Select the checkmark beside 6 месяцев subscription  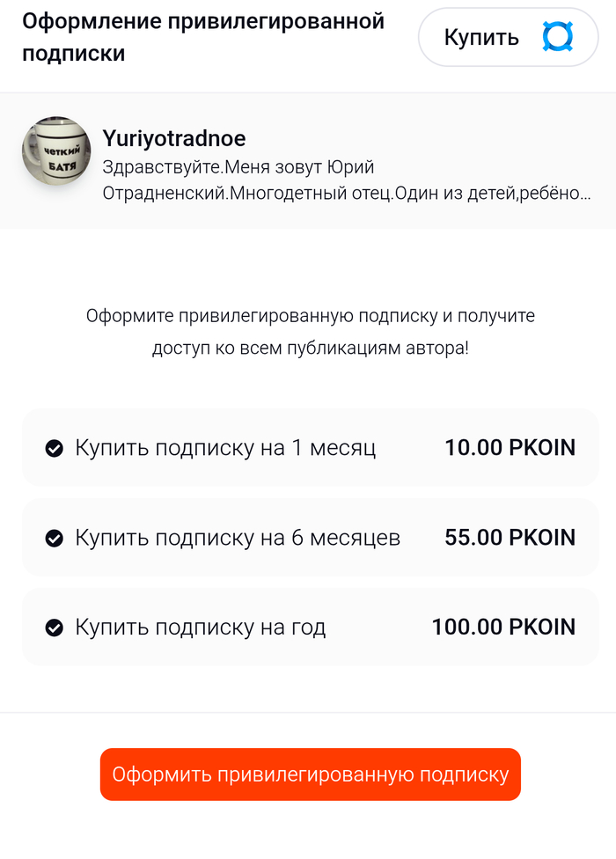55,537
